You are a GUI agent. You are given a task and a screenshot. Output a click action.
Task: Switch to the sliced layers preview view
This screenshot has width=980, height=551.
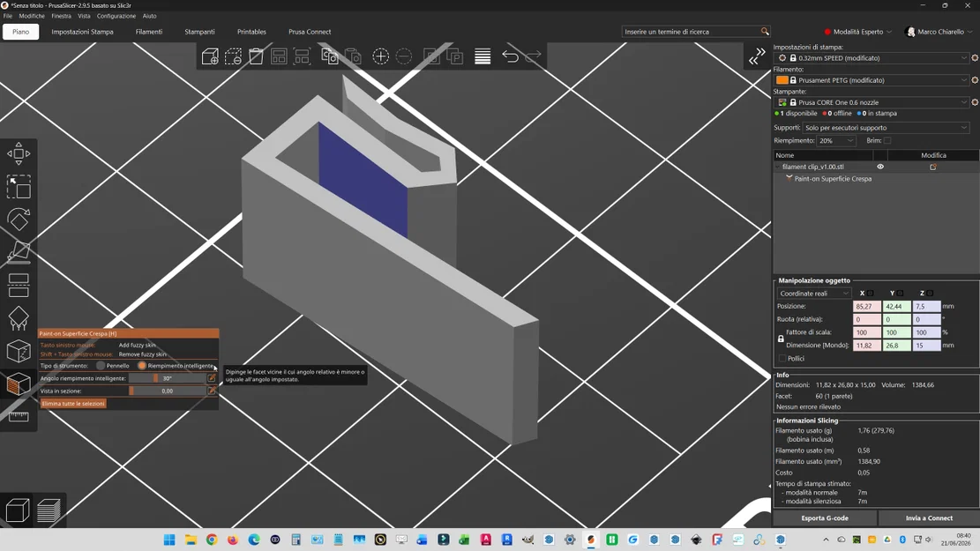pyautogui.click(x=49, y=510)
